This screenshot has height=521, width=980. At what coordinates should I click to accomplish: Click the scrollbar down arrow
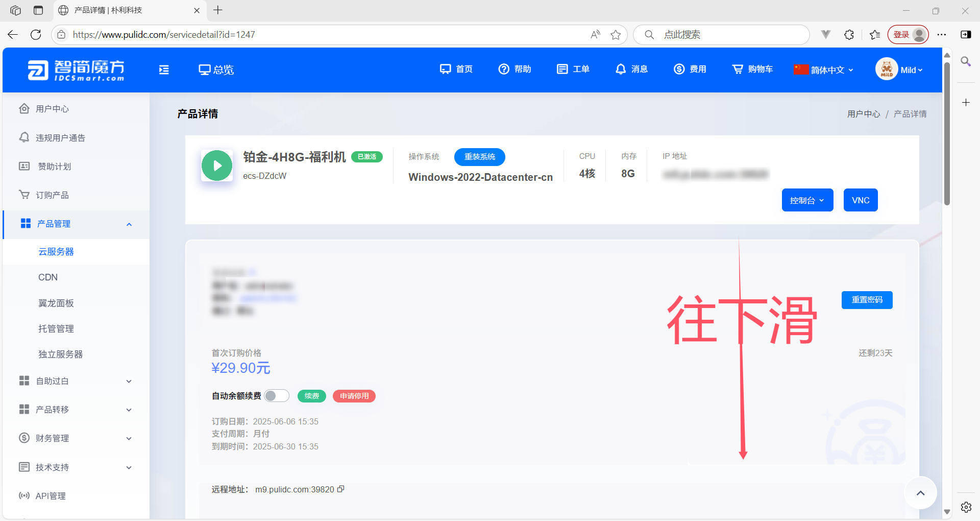[x=947, y=512]
